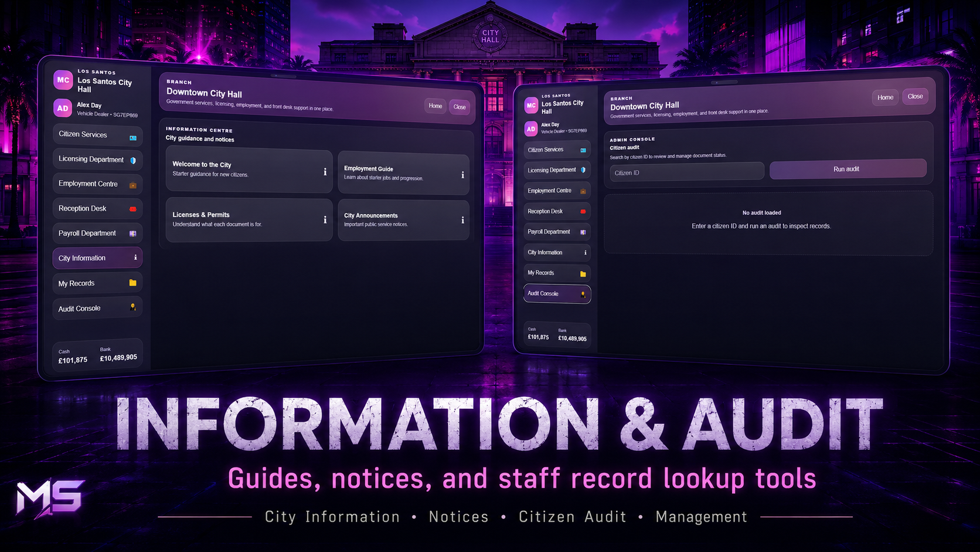980x552 pixels.
Task: Click the AD avatar in the left panel
Action: (63, 108)
